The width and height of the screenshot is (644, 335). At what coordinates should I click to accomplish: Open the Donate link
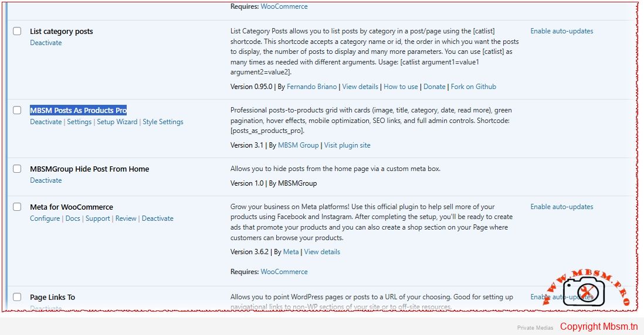tap(435, 87)
